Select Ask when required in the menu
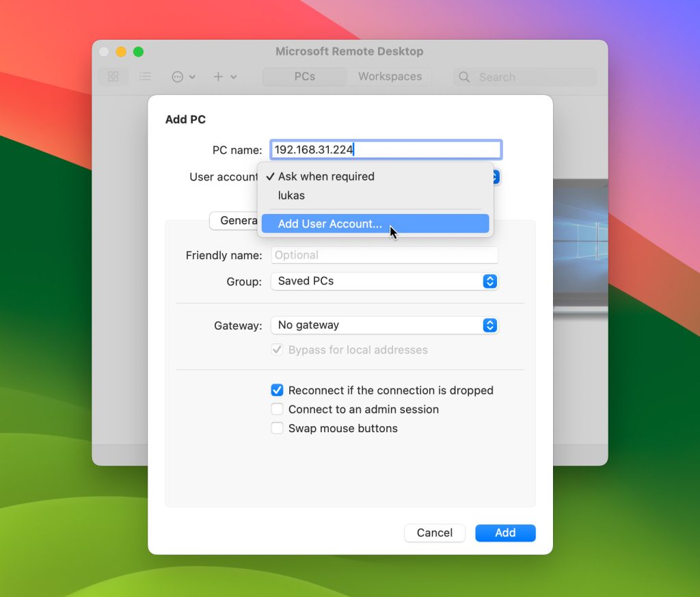This screenshot has width=700, height=597. point(326,176)
